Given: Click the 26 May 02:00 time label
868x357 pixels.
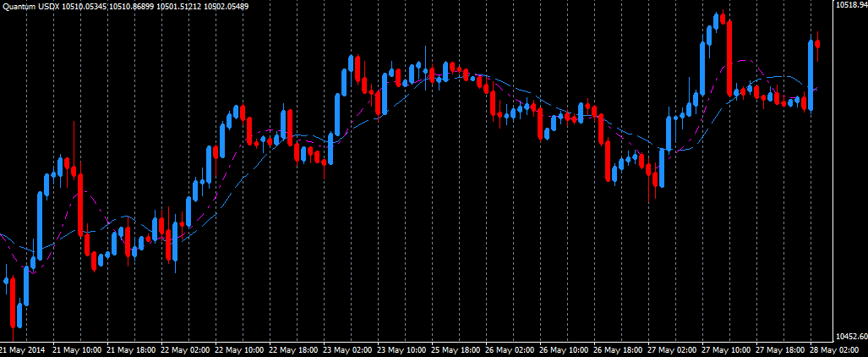Looking at the screenshot, I should coord(510,349).
